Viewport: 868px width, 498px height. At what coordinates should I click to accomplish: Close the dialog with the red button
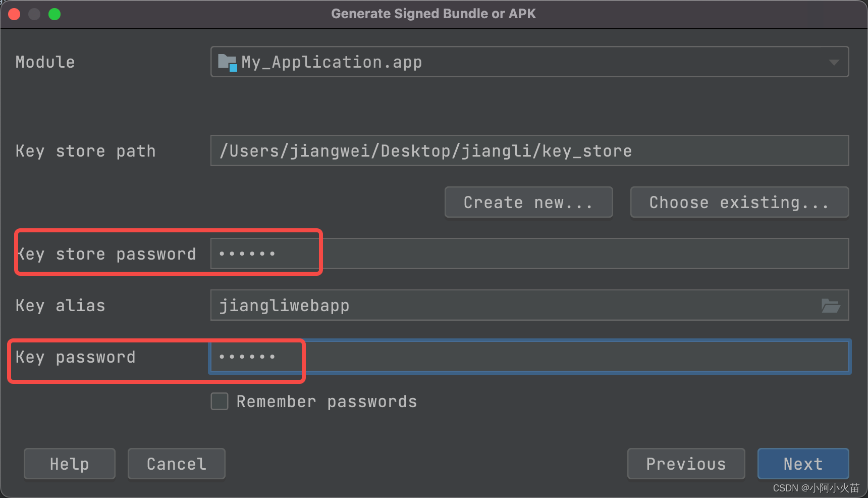(x=14, y=14)
